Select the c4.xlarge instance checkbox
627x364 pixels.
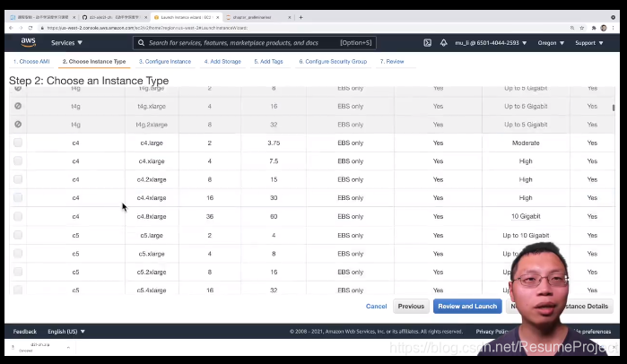[18, 161]
